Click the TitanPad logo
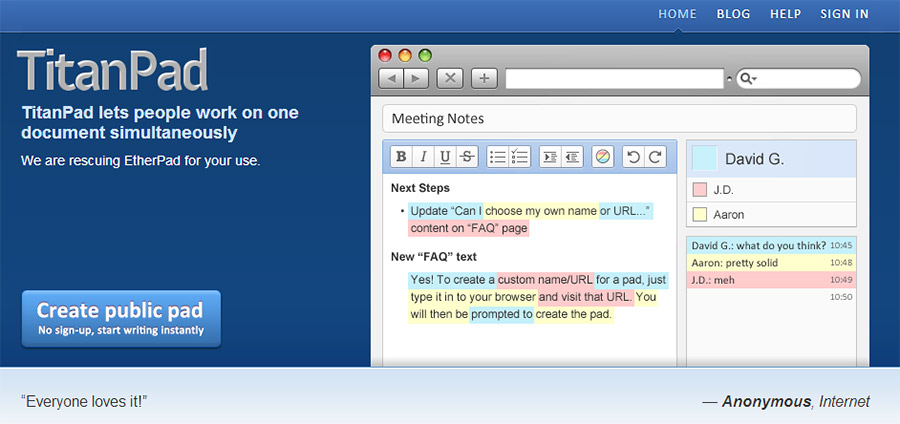 112,70
